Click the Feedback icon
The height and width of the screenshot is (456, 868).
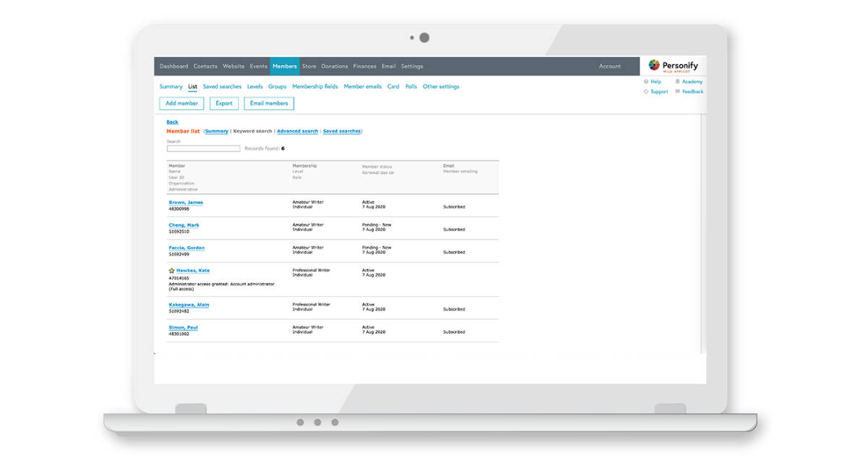[678, 91]
